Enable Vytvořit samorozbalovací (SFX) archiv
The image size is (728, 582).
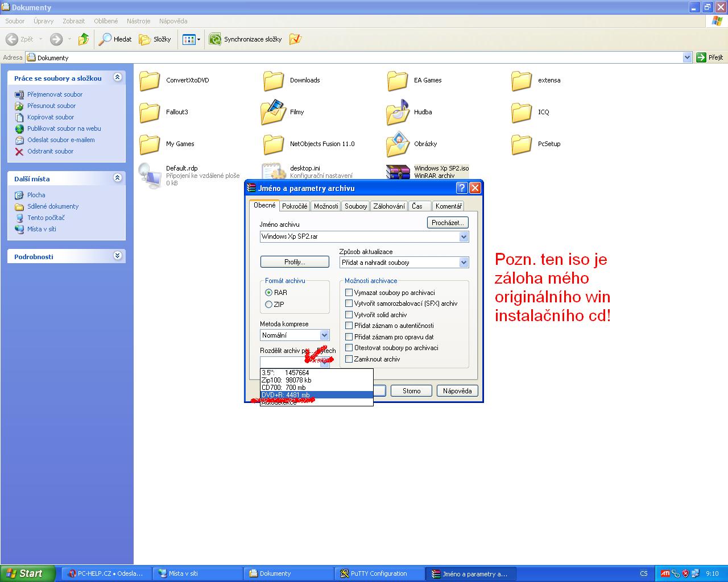click(x=349, y=304)
